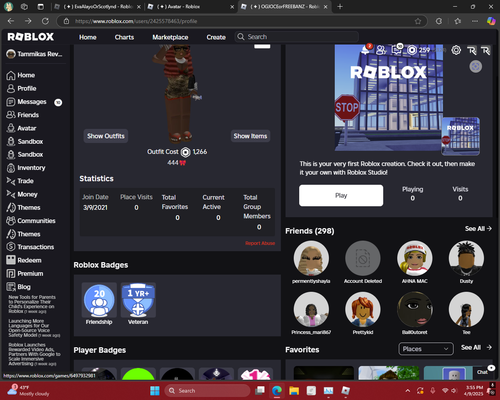Open Blog in the left sidebar

(19, 287)
